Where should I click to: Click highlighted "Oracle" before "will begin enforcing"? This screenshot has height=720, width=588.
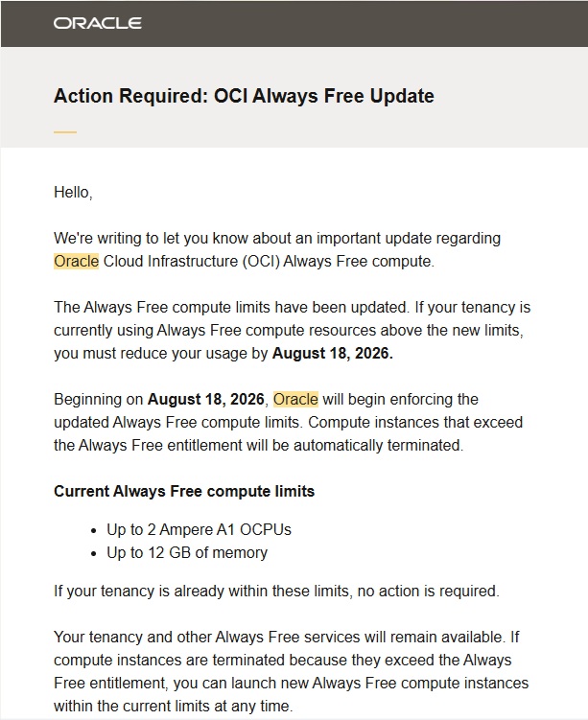click(x=295, y=399)
